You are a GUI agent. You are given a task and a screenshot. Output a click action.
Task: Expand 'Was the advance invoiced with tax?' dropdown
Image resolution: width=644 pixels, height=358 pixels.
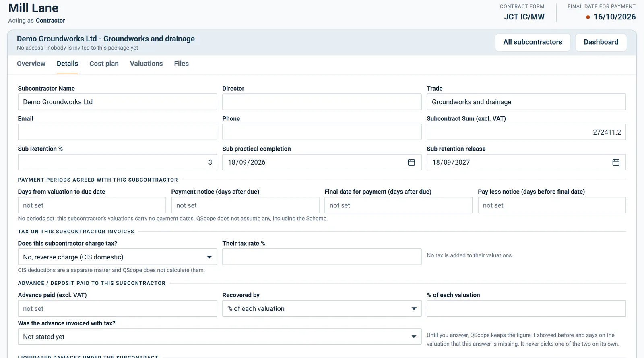[220, 337]
